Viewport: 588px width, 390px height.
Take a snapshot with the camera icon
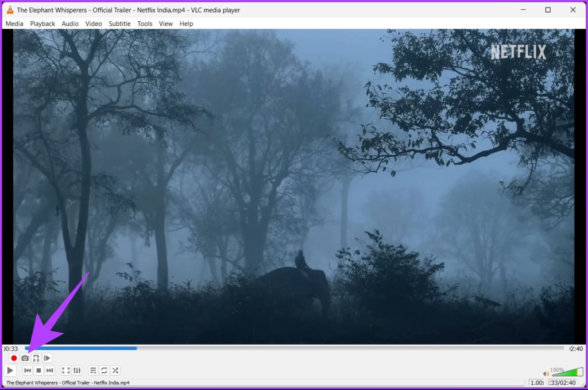[25, 358]
